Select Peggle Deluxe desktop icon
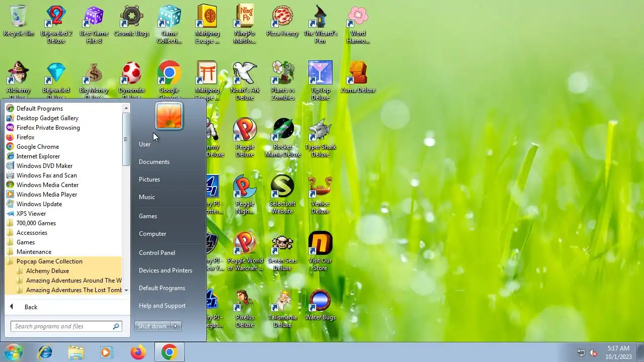Image resolution: width=644 pixels, height=362 pixels. pos(245,138)
